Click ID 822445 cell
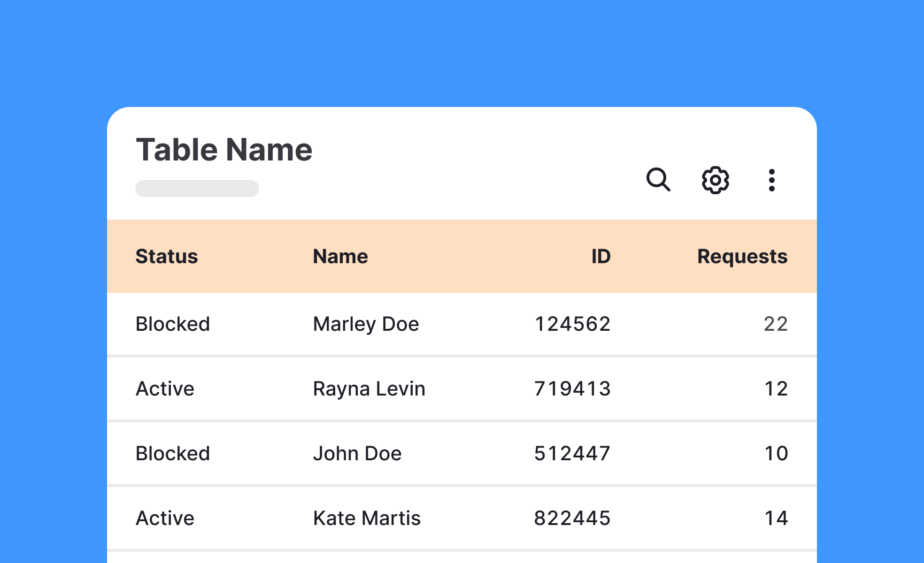924x563 pixels. 572,518
